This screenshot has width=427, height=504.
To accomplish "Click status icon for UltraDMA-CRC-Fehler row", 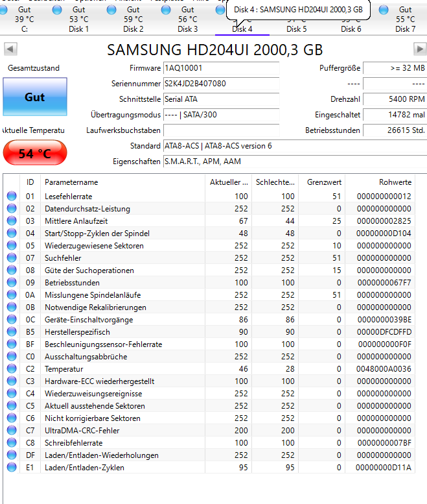I will tap(12, 431).
